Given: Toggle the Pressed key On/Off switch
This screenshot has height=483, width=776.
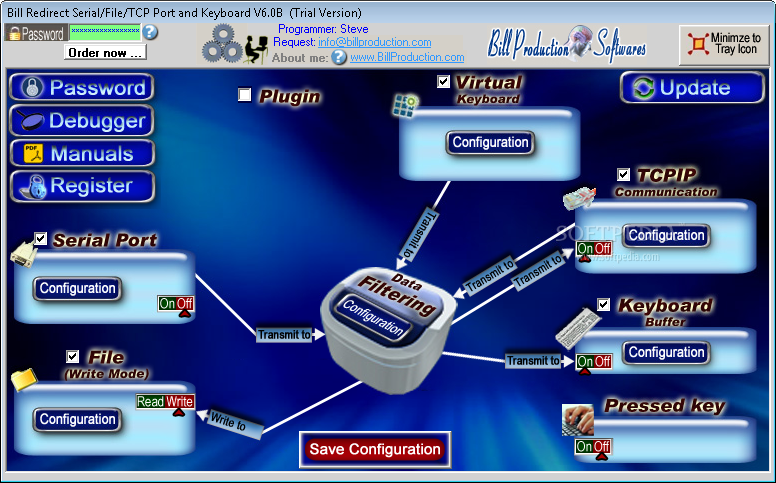Looking at the screenshot, I should (x=592, y=446).
